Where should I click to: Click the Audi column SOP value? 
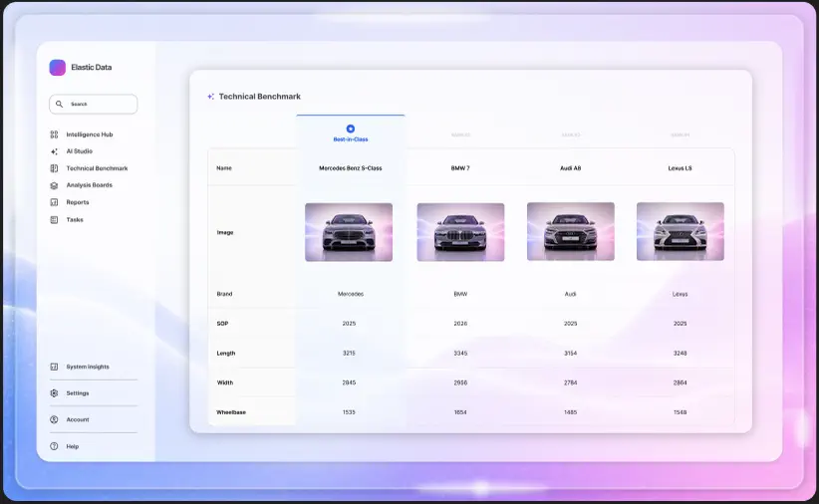pos(570,324)
